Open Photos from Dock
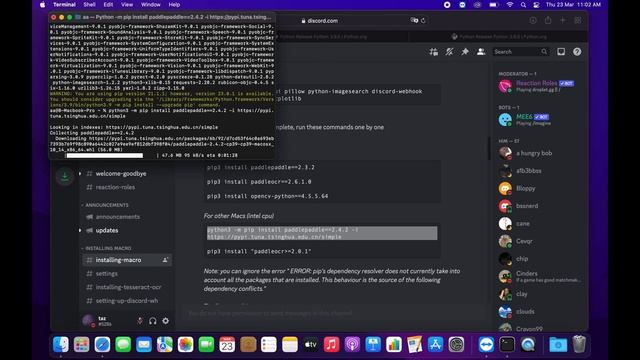640x360 pixels. (x=185, y=344)
